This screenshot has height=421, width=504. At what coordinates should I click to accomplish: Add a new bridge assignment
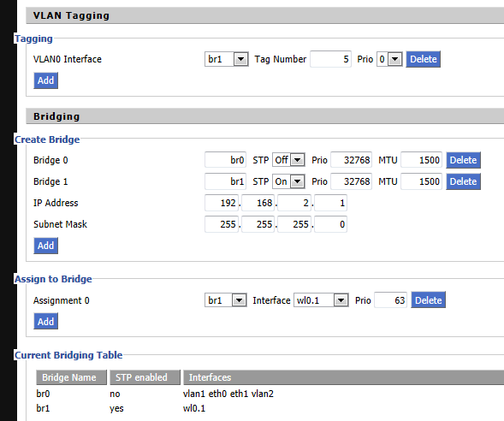(x=45, y=322)
